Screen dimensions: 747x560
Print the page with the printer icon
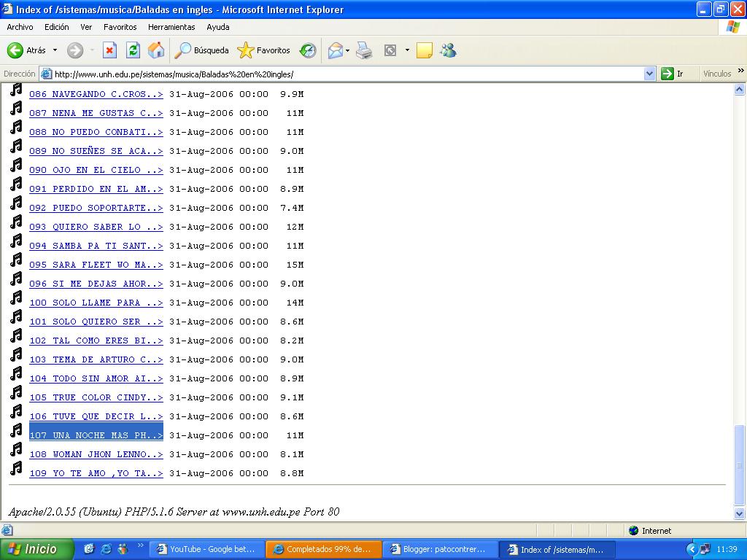tap(365, 50)
